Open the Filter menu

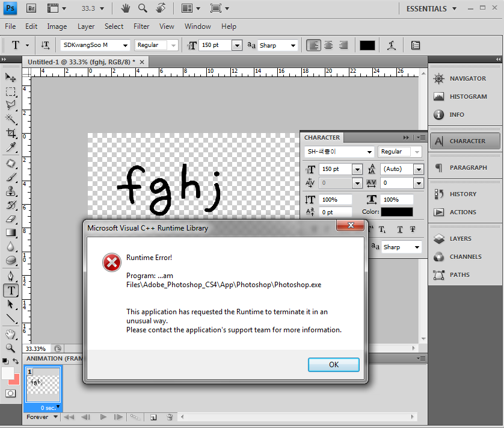[141, 26]
